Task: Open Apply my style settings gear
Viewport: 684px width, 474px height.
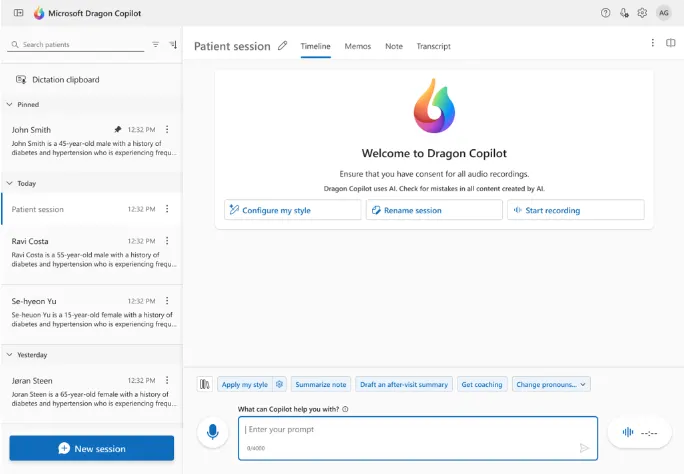Action: point(280,384)
